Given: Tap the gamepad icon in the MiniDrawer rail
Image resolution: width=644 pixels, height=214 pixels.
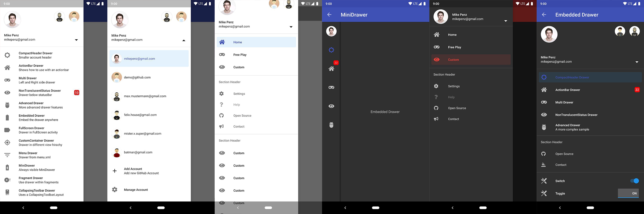Looking at the screenshot, I should point(332,87).
